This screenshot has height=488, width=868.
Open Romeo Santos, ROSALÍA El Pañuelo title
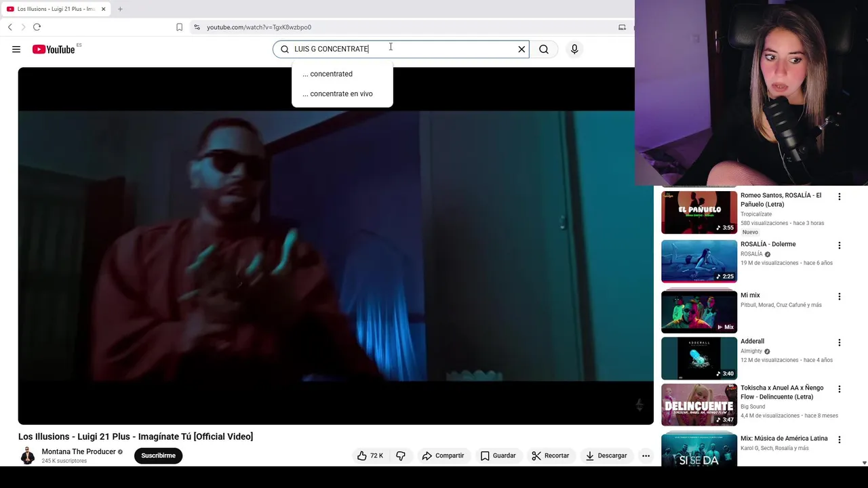point(781,200)
